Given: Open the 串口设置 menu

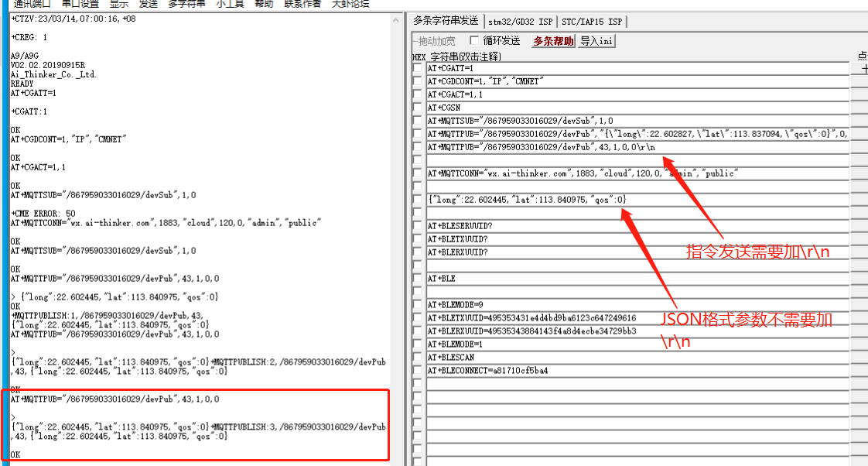Looking at the screenshot, I should click(x=80, y=4).
